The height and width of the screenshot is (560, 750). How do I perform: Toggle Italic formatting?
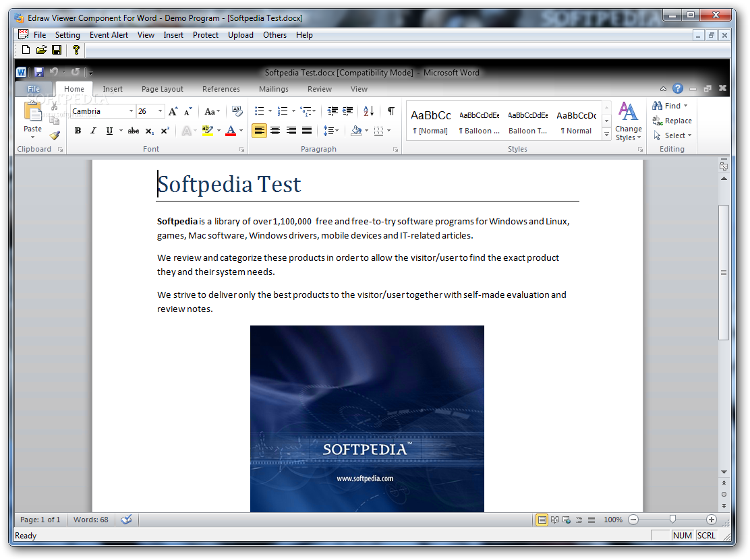pos(93,131)
